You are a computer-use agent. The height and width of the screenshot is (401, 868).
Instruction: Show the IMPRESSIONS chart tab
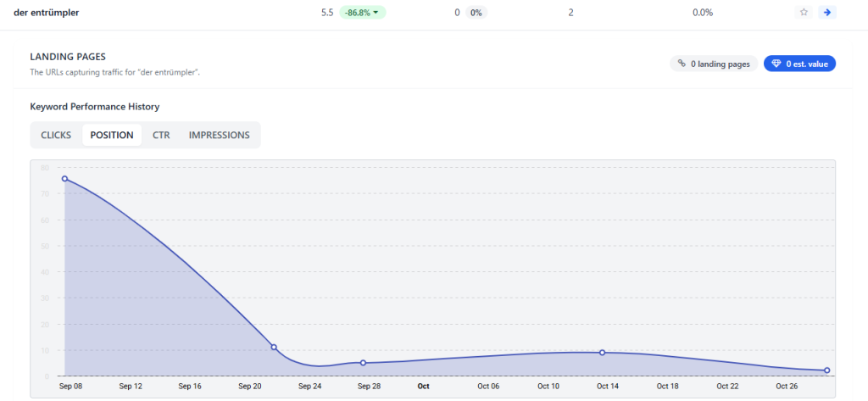coord(219,135)
